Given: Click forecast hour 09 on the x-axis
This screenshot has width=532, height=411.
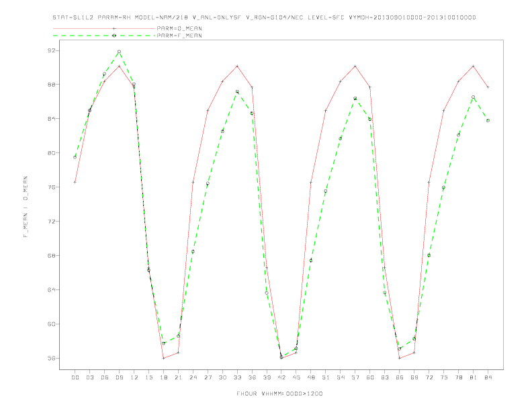Looking at the screenshot, I should pyautogui.click(x=119, y=377).
